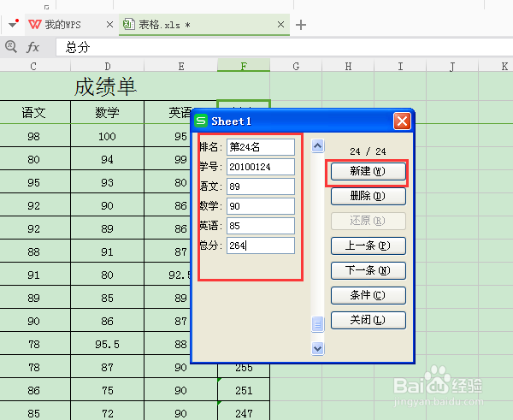Click the 总分 field containing 264
513x420 pixels.
point(261,245)
